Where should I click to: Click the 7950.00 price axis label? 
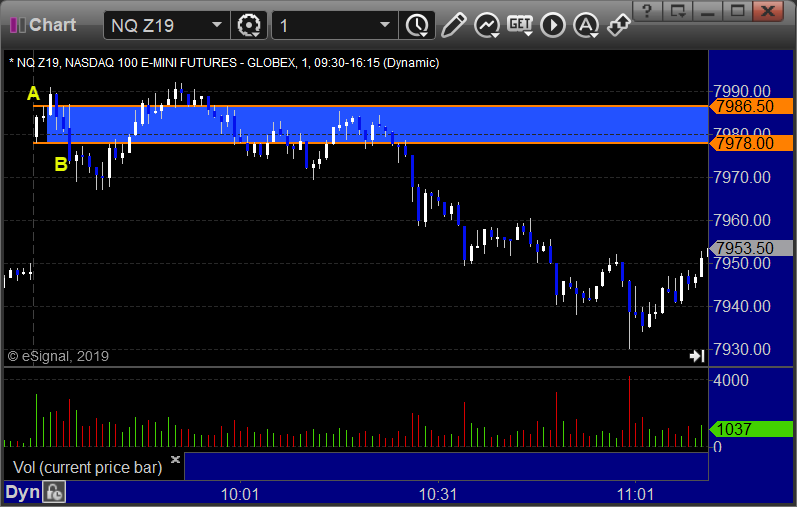pos(742,263)
